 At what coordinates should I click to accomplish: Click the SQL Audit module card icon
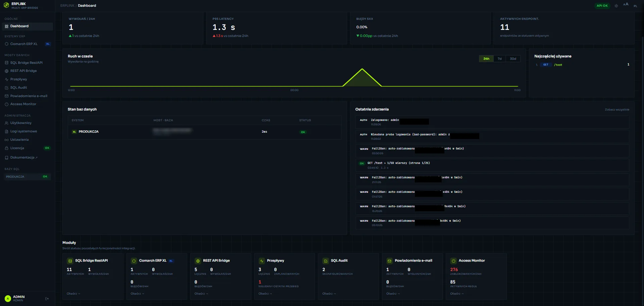point(326,261)
